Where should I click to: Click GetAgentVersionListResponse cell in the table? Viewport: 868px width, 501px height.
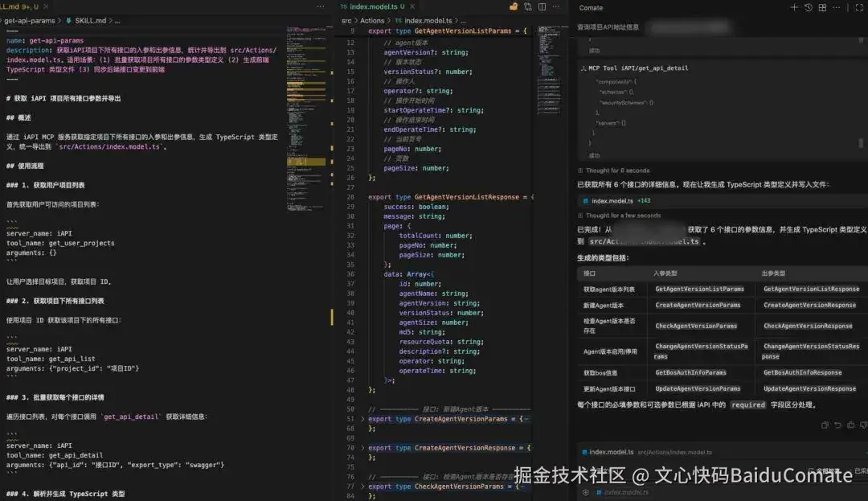point(811,289)
